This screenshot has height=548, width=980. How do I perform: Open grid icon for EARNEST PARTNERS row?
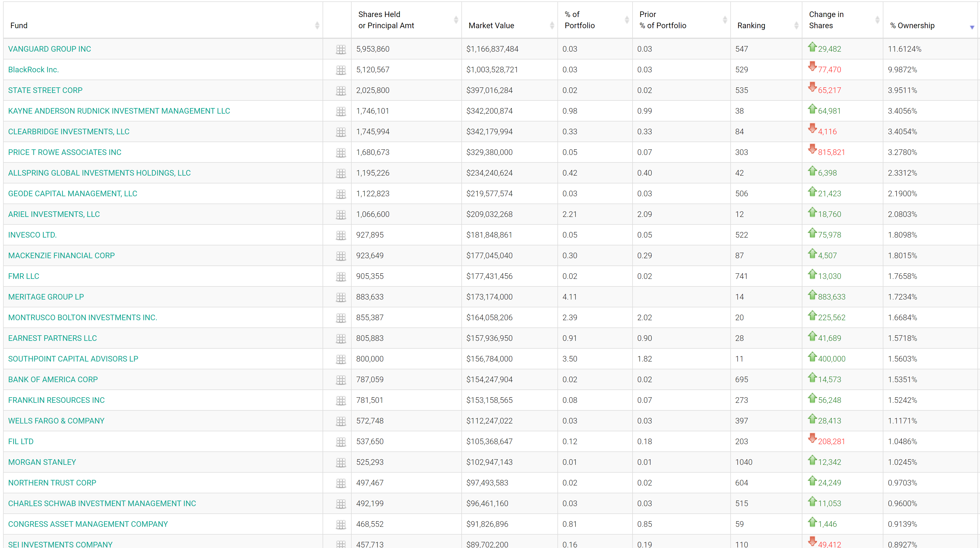pyautogui.click(x=341, y=338)
